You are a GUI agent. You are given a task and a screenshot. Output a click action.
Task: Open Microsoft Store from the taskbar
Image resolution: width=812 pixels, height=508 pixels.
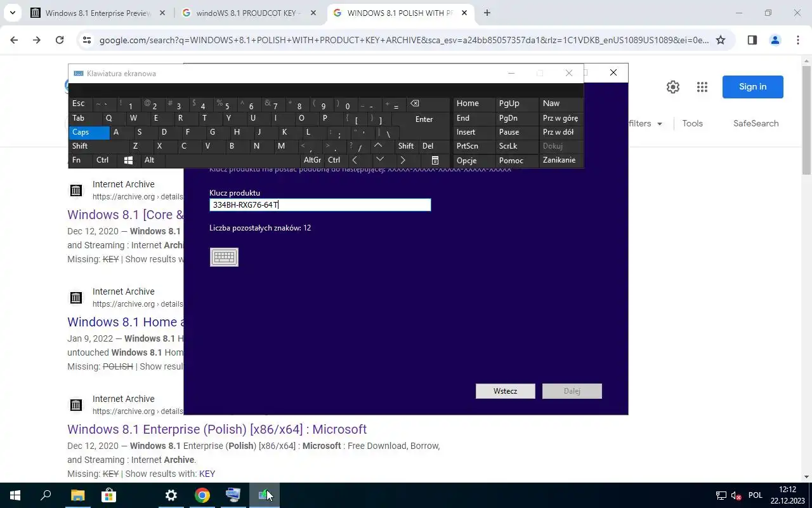108,495
